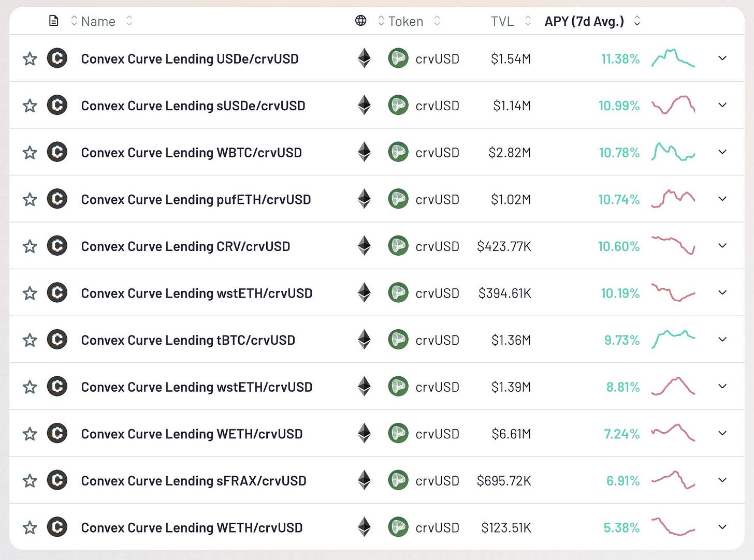This screenshot has width=754, height=560.
Task: Click the globe network icon in the header
Action: (x=361, y=21)
